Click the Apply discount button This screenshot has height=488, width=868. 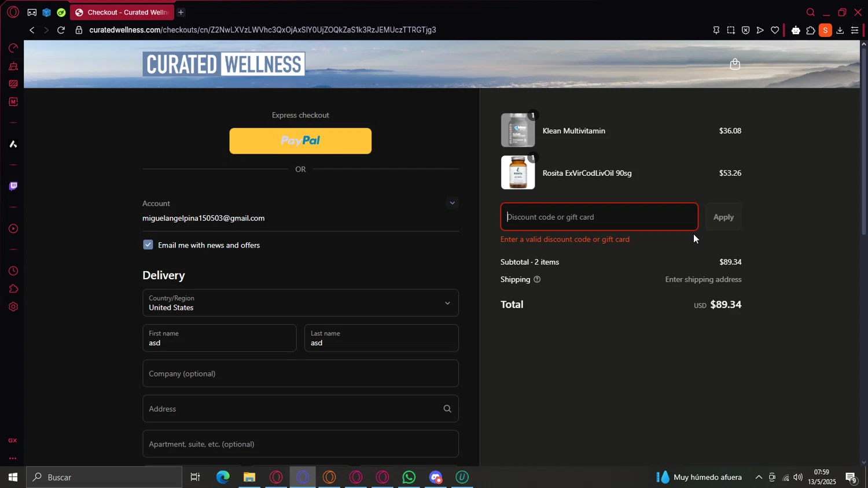pyautogui.click(x=723, y=217)
